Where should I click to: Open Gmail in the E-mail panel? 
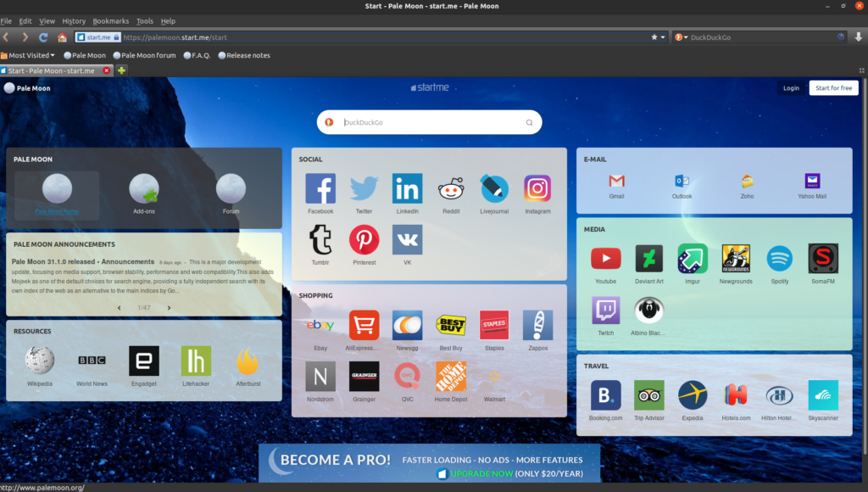[x=616, y=182]
